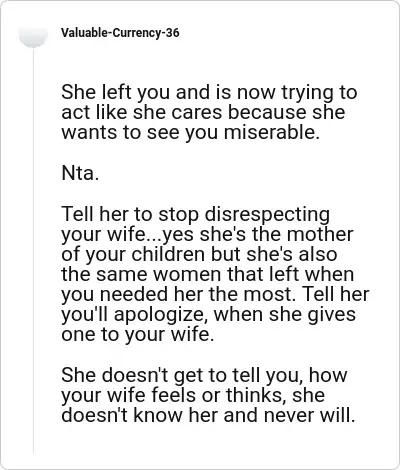Image resolution: width=400 pixels, height=470 pixels.
Task: Collapse the comment thread via vertical line
Action: (33, 250)
